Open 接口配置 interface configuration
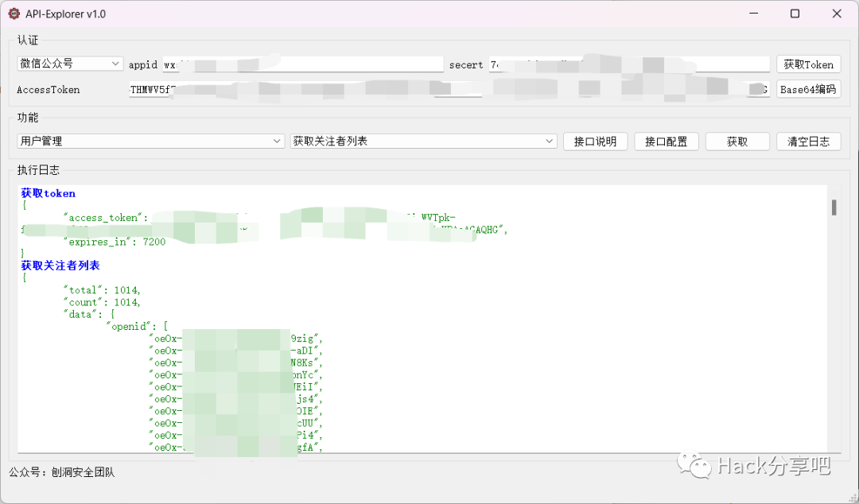This screenshot has height=504, width=859. click(667, 142)
